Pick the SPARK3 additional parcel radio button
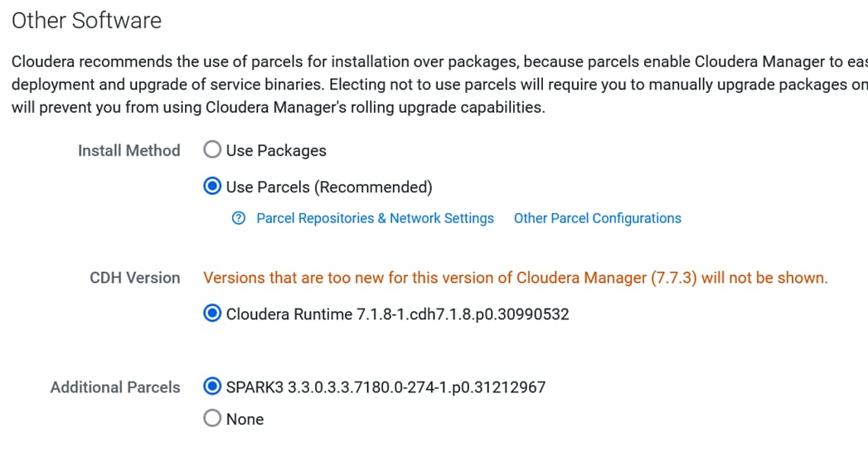Image resolution: width=868 pixels, height=462 pixels. (212, 387)
